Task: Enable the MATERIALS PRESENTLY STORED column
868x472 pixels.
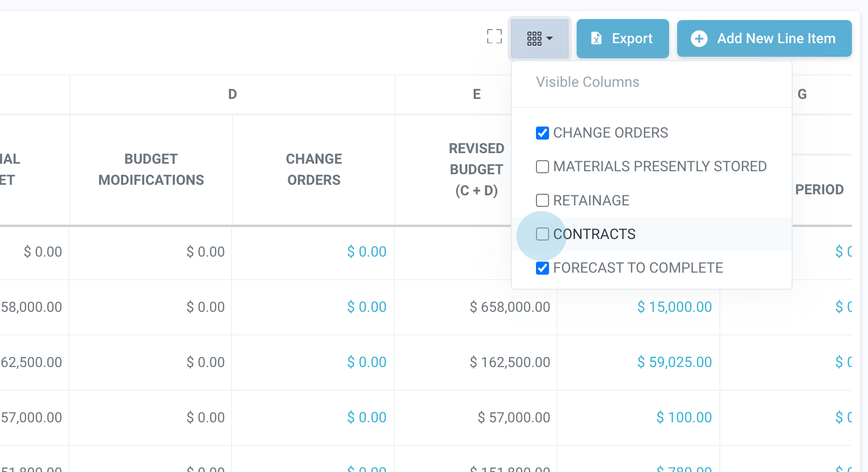Action: click(x=542, y=167)
